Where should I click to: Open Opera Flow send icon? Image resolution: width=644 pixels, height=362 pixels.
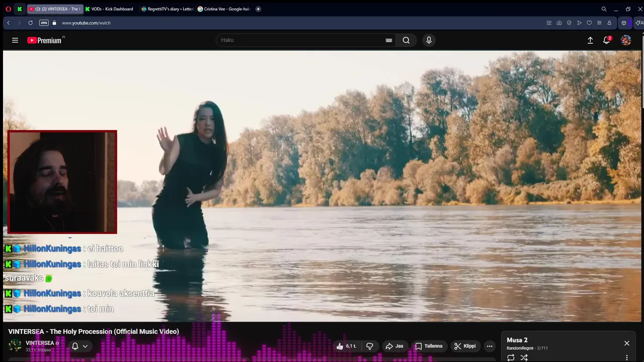click(x=579, y=23)
